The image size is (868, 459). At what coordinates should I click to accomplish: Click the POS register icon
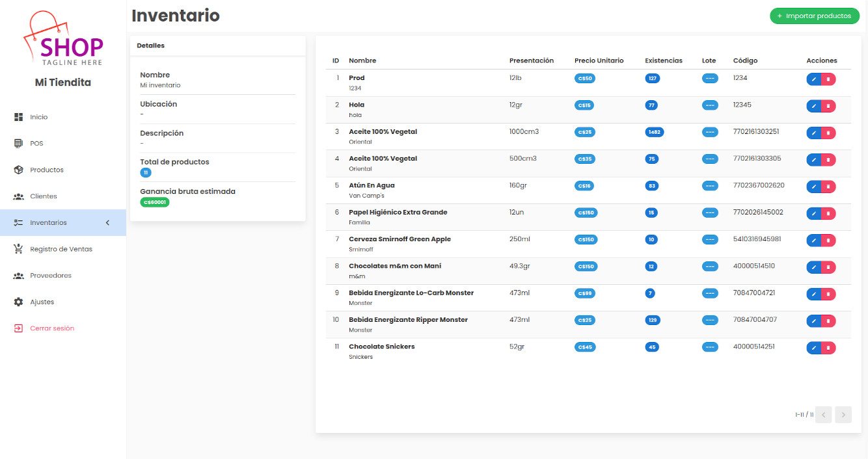[18, 143]
